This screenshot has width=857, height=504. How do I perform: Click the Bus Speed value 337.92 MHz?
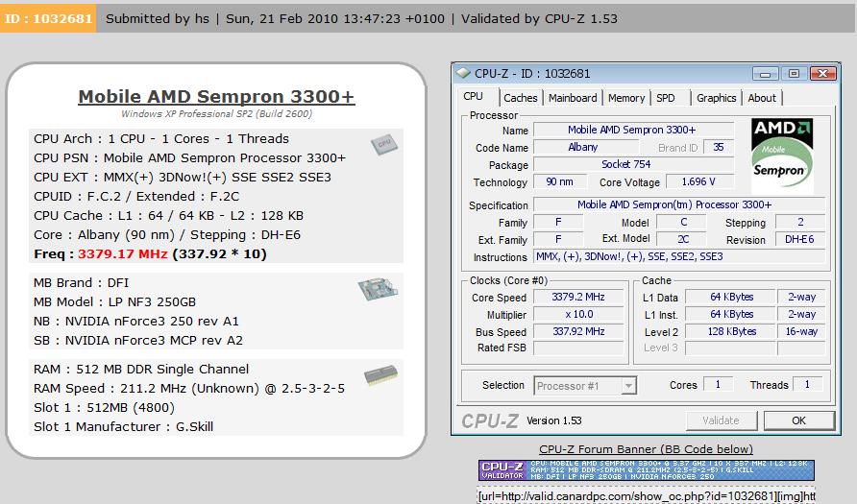tap(578, 331)
